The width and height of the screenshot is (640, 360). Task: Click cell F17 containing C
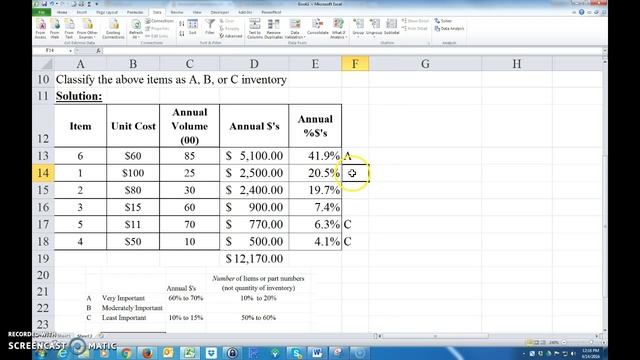point(355,224)
